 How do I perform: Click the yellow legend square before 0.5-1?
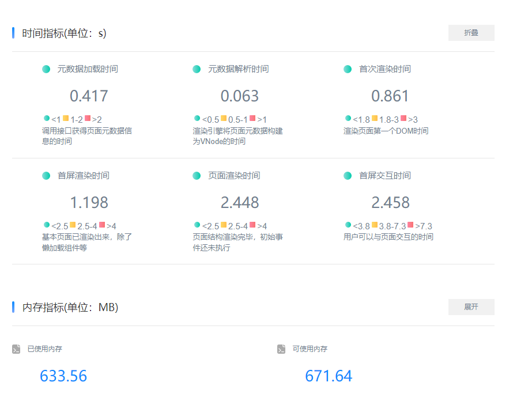(x=224, y=118)
